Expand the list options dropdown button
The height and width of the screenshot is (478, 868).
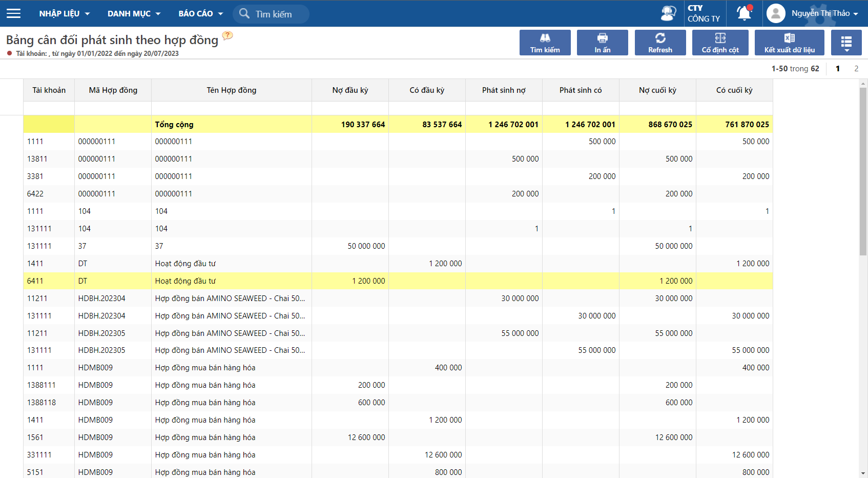tap(846, 43)
